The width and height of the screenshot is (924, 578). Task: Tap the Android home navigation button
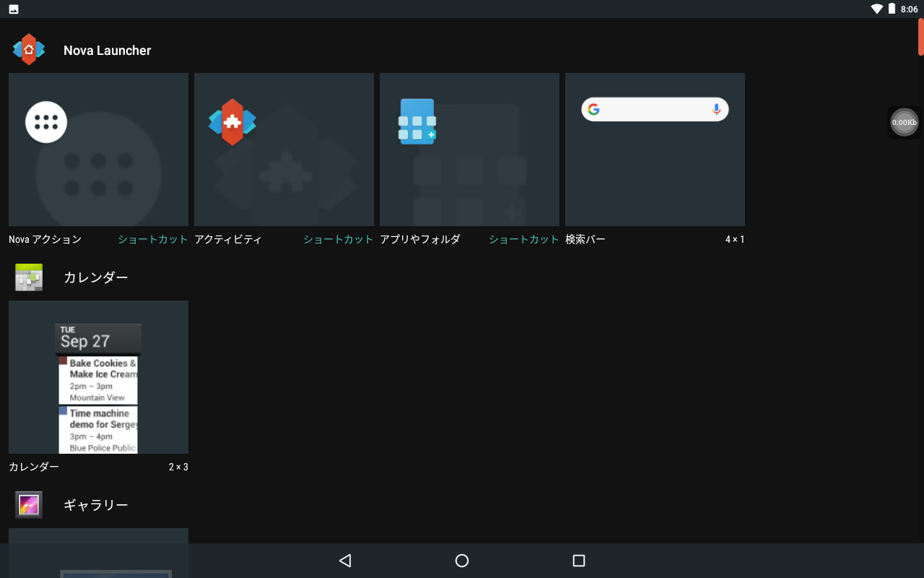(x=462, y=561)
